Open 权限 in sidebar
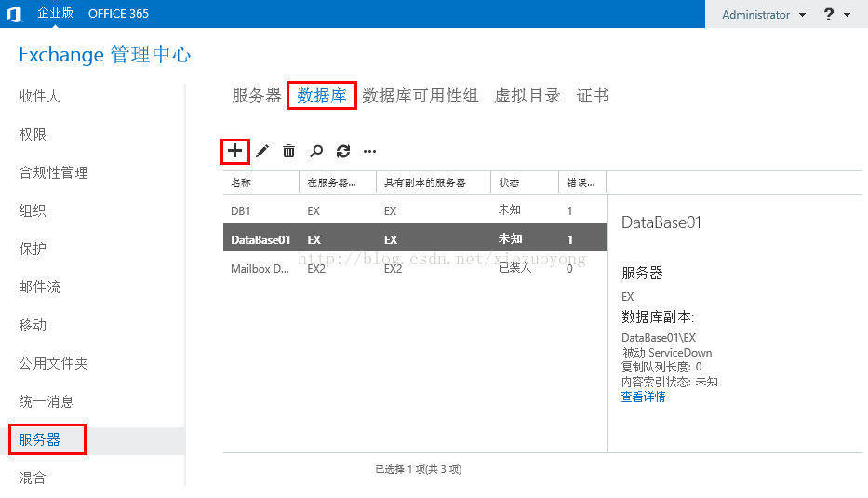The width and height of the screenshot is (868, 498). click(33, 134)
